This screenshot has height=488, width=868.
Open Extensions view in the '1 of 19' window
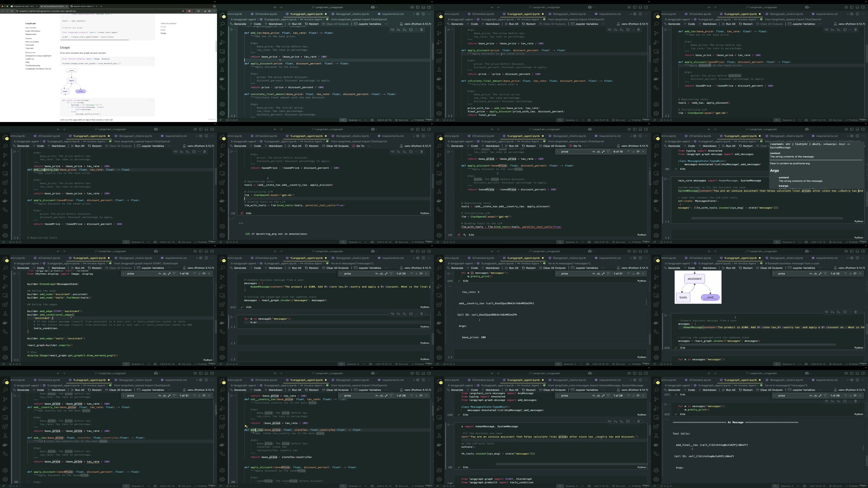pyautogui.click(x=5, y=304)
